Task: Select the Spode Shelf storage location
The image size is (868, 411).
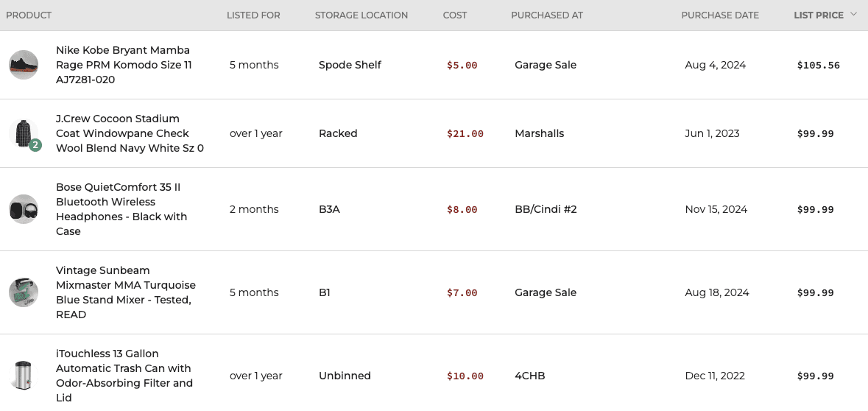Action: pyautogui.click(x=350, y=65)
